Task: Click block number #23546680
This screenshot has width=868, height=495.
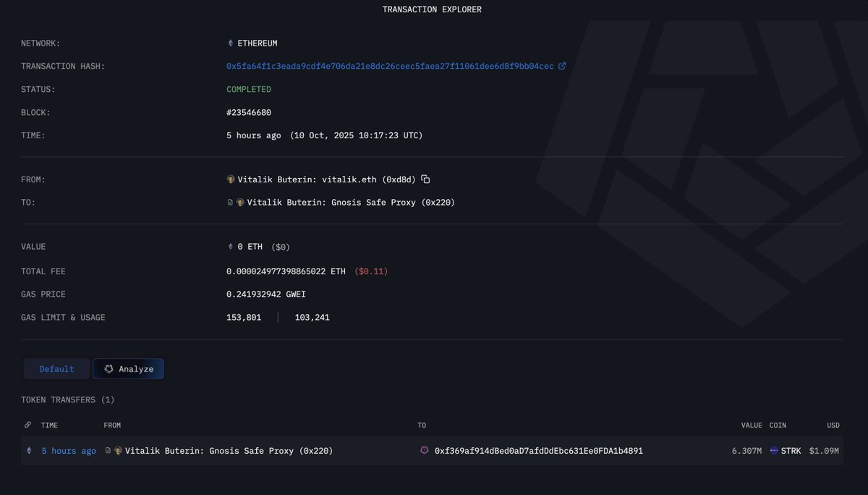Action: [249, 113]
